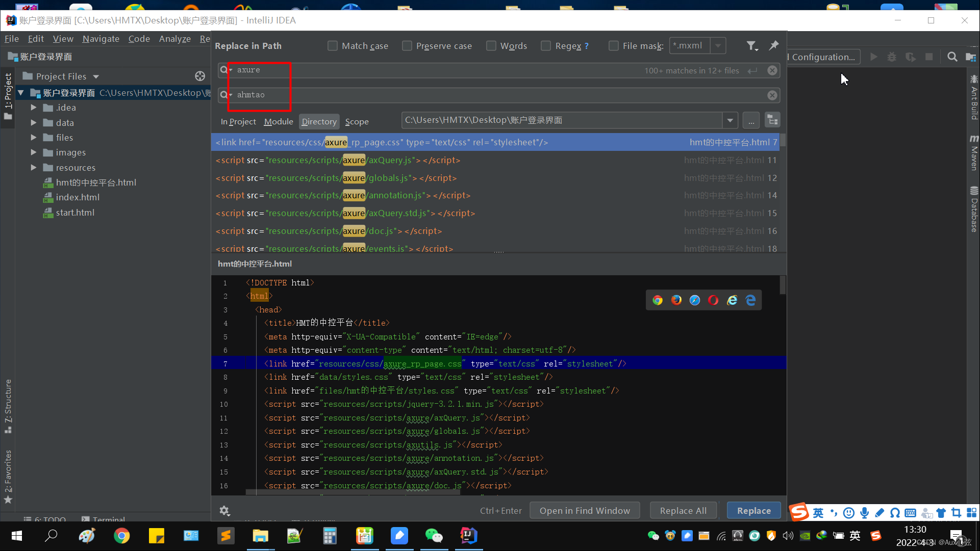Viewport: 980px width, 551px height.
Task: Expand the images folder
Action: coord(34,152)
